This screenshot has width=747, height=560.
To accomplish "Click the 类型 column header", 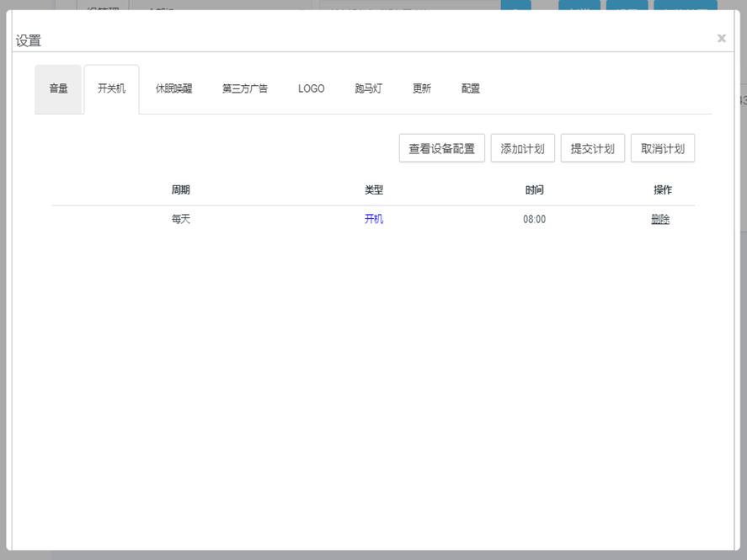I will pos(374,190).
